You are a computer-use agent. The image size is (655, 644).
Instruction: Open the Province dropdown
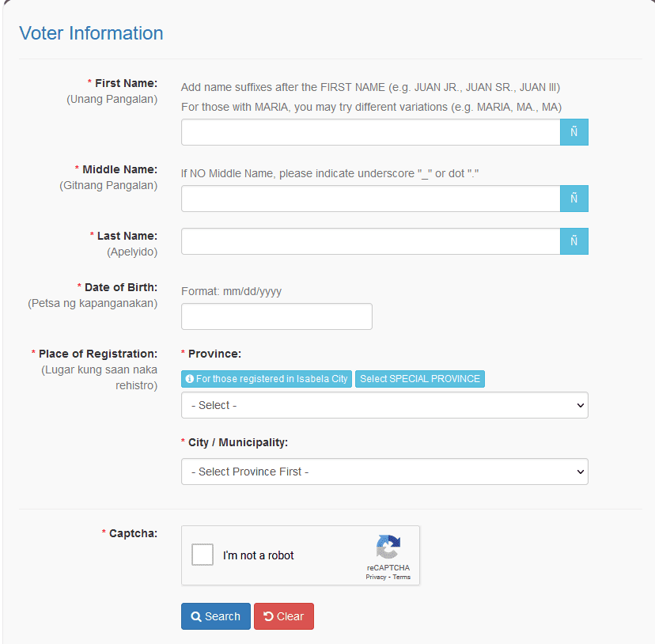pos(384,405)
